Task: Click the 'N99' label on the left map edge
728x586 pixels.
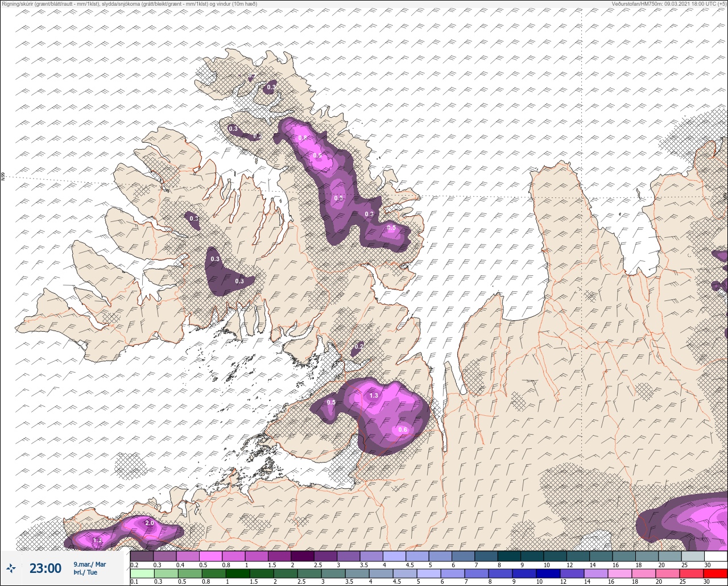Action: click(3, 177)
